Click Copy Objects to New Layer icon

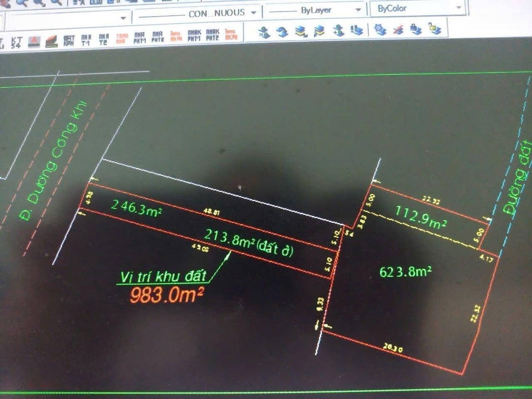coord(338,32)
